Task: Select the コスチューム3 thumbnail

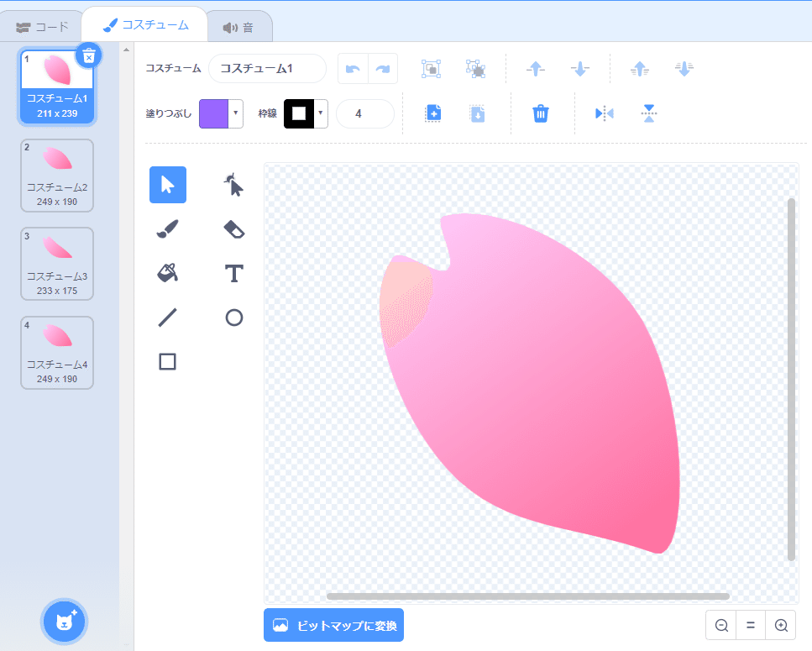Action: [56, 263]
